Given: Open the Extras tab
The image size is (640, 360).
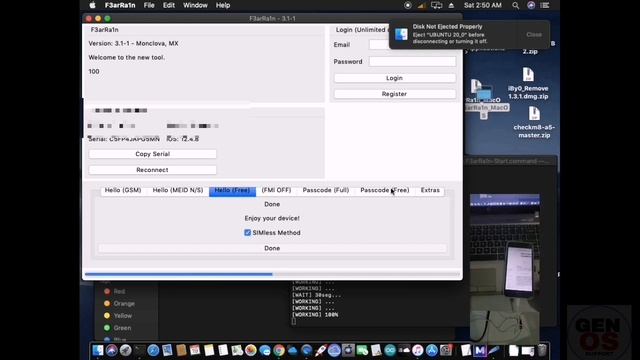Looking at the screenshot, I should [x=430, y=190].
